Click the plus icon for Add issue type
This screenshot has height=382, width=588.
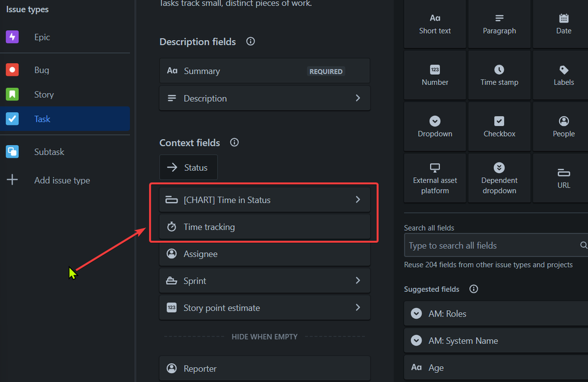(x=12, y=180)
